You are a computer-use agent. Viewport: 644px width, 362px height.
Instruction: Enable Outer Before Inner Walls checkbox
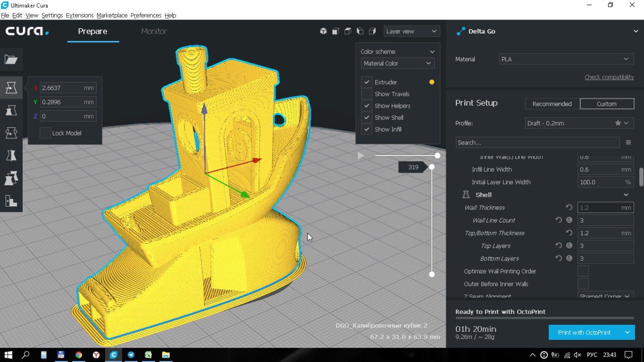coord(583,284)
